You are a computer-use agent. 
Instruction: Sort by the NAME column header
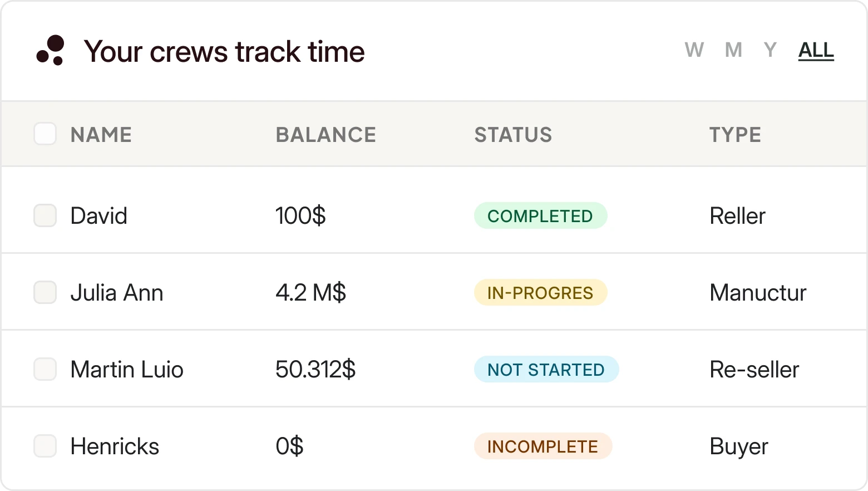click(x=101, y=135)
